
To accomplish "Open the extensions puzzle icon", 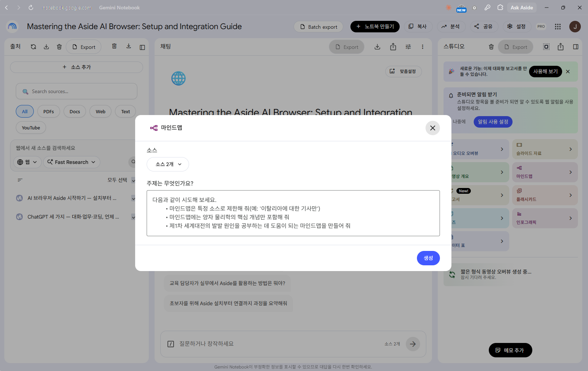I will (500, 8).
